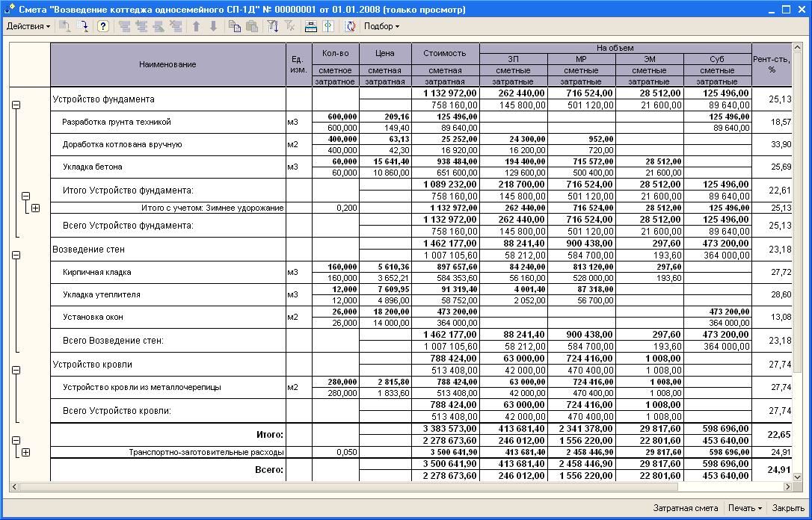Expand the Транспортно-заготовительные расходы row
The width and height of the screenshot is (812, 520).
click(26, 452)
